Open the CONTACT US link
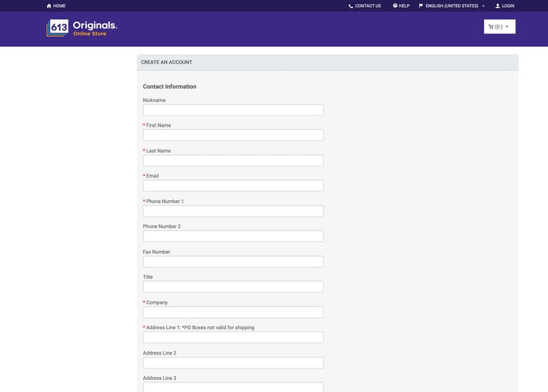 (368, 6)
